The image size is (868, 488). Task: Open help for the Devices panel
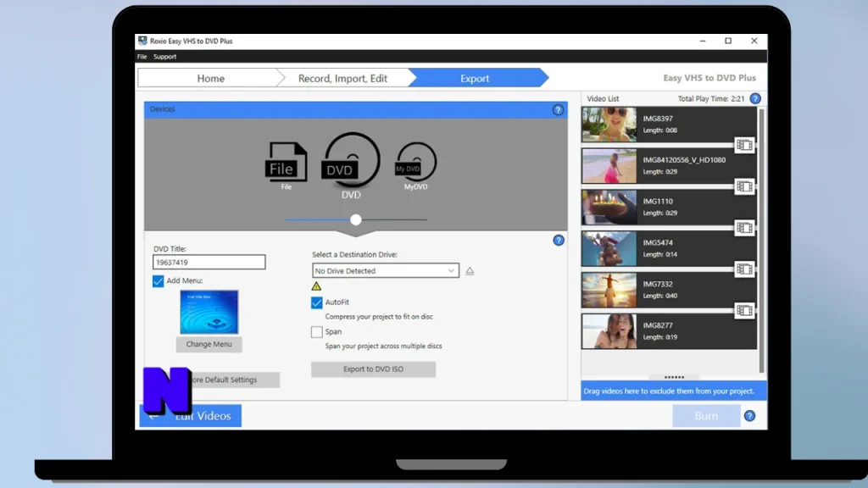558,109
